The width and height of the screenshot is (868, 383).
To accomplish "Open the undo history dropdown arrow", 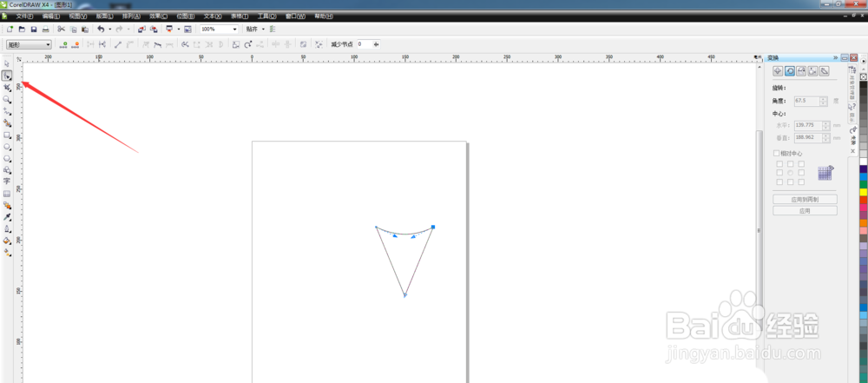I will tap(109, 29).
